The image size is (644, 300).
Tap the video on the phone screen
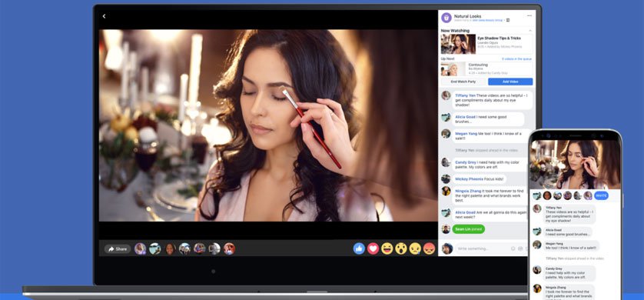(x=575, y=165)
